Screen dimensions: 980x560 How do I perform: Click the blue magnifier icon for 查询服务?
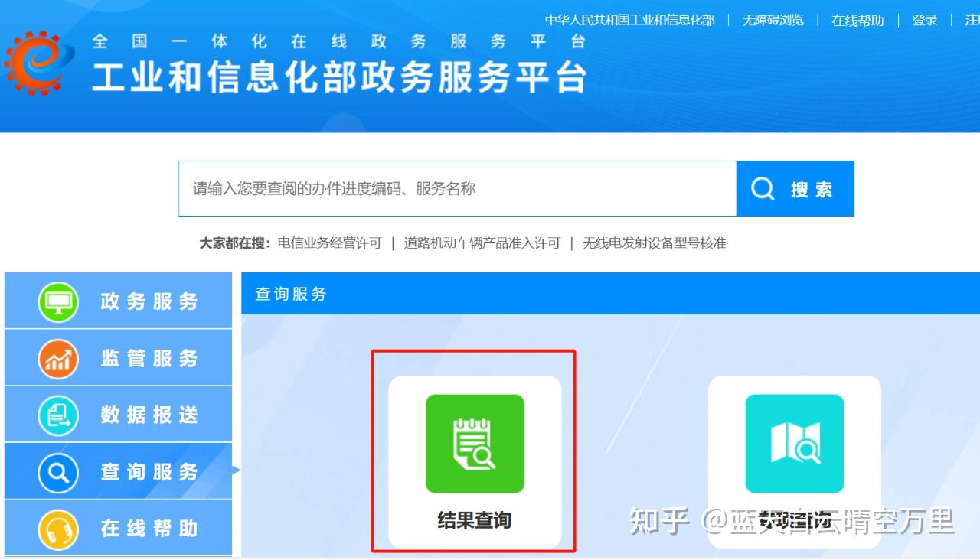point(58,471)
